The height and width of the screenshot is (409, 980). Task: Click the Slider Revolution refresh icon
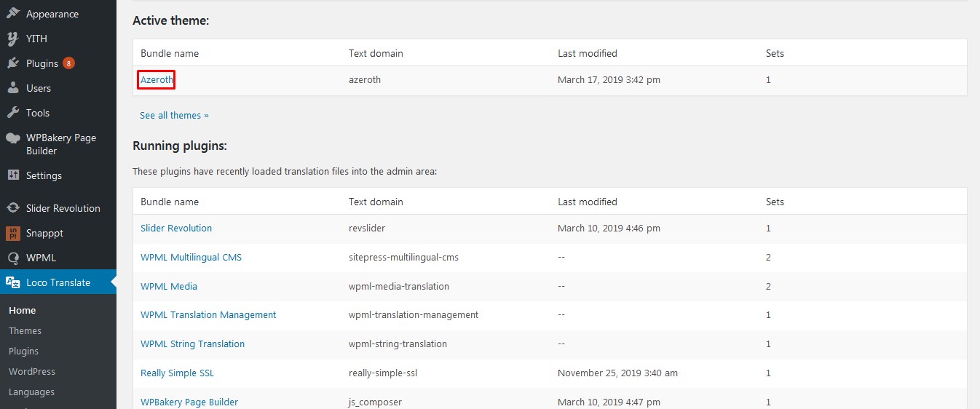tap(12, 208)
